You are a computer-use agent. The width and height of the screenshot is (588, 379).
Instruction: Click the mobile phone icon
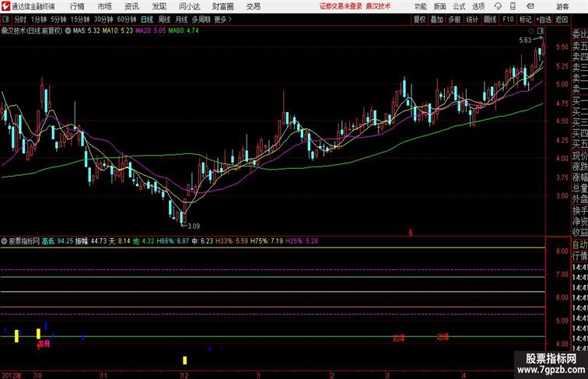[513, 6]
